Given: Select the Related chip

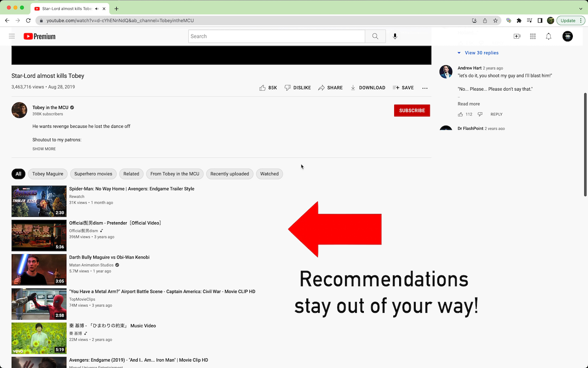Looking at the screenshot, I should click(x=131, y=174).
